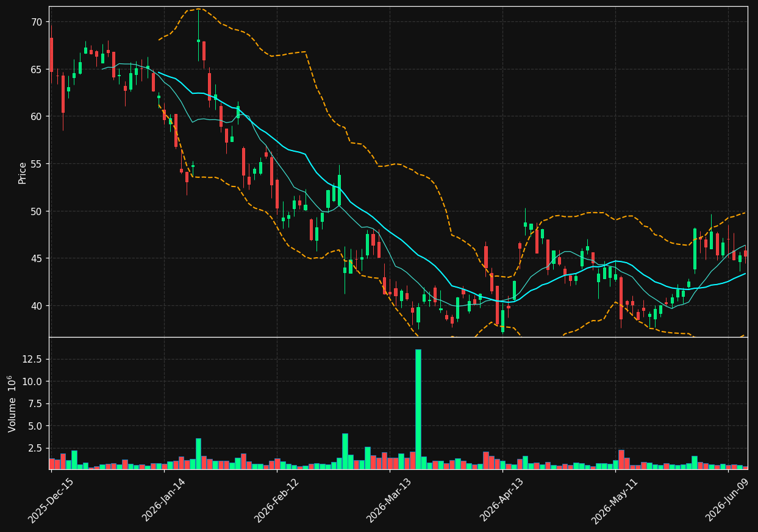Click the Volume 10^6 axis title
The height and width of the screenshot is (532, 758).
(12, 403)
